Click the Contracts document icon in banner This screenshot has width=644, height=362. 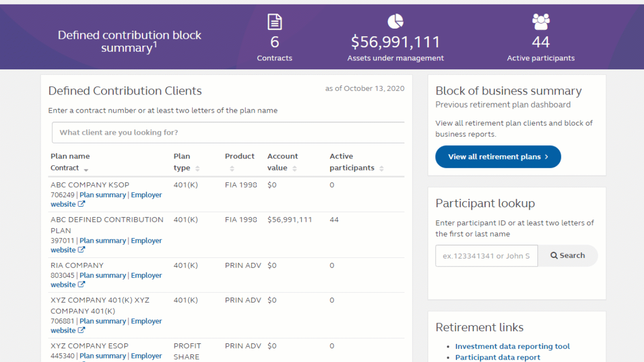[274, 22]
